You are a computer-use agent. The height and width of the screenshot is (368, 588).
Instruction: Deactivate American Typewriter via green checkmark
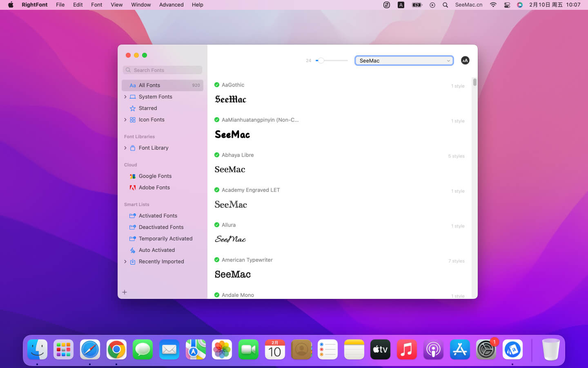[x=217, y=260]
